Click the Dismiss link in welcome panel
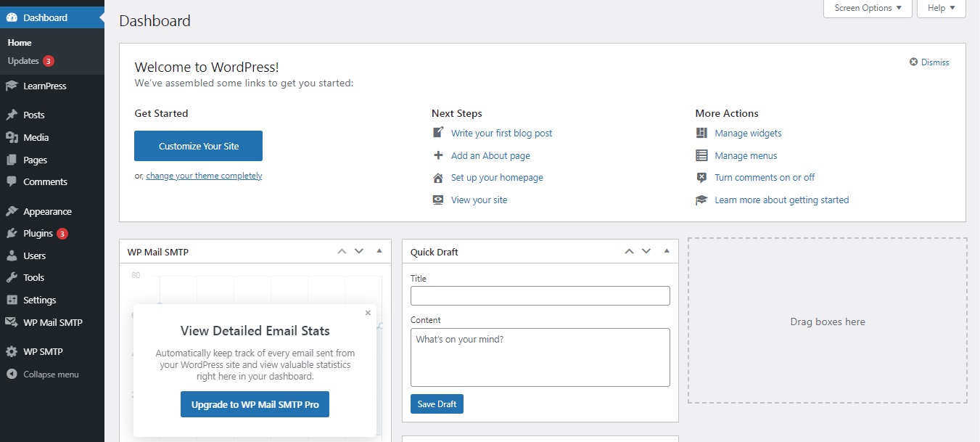Viewport: 980px width, 442px height. (x=935, y=62)
